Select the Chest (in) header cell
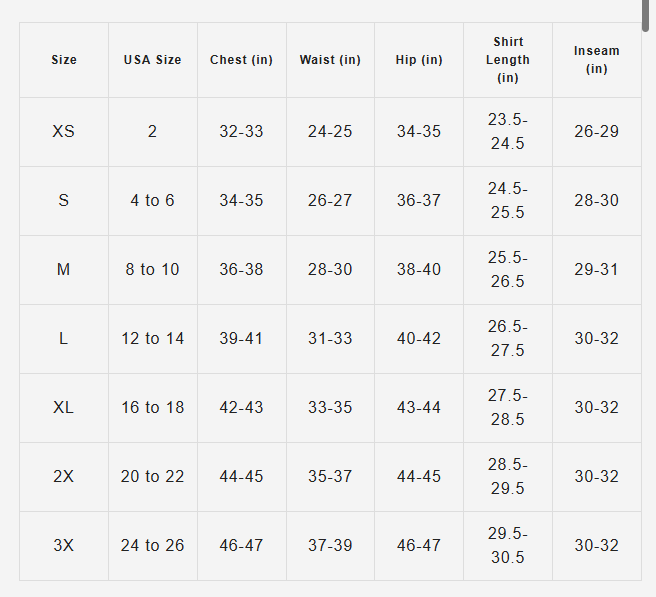Image resolution: width=656 pixels, height=597 pixels. [x=241, y=60]
